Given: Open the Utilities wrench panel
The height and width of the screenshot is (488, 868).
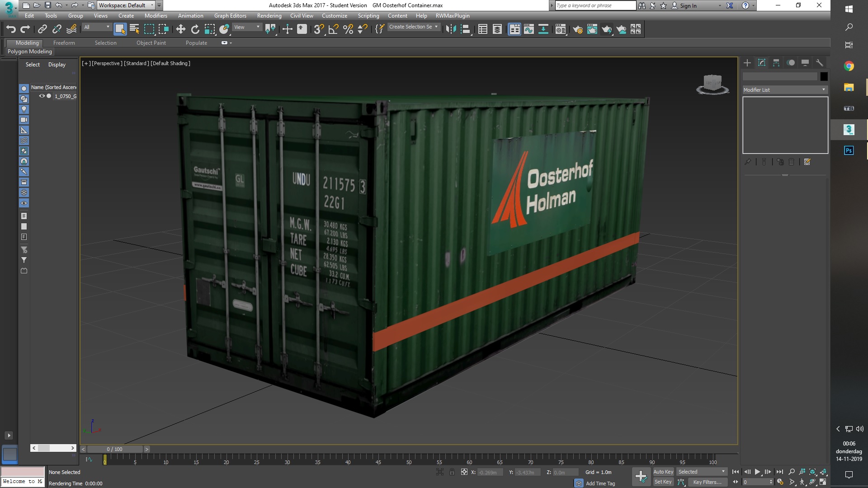Looking at the screenshot, I should (x=819, y=63).
